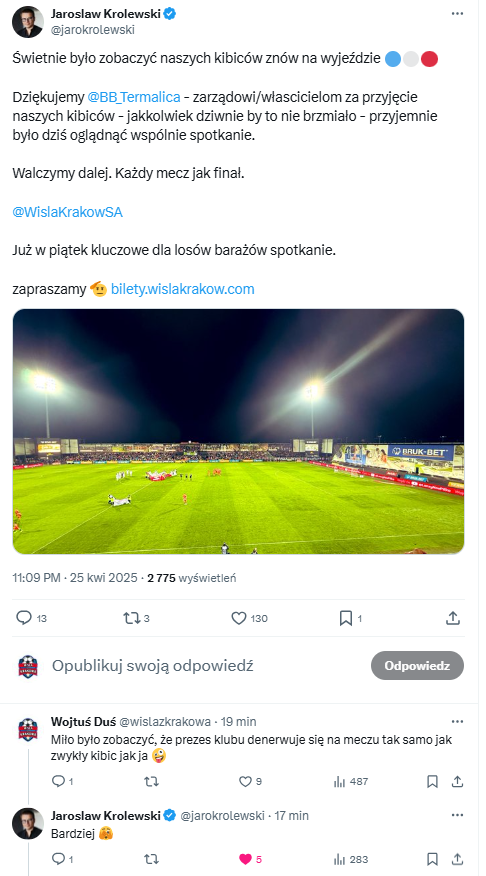The image size is (486, 876).
Task: Open three-dot menu on the Bardziej reply
Action: click(458, 815)
